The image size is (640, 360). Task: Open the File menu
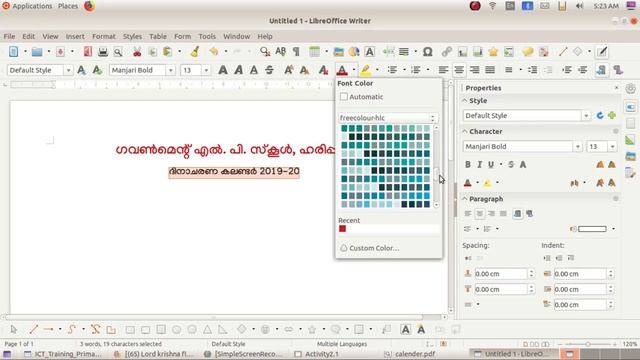coord(9,36)
